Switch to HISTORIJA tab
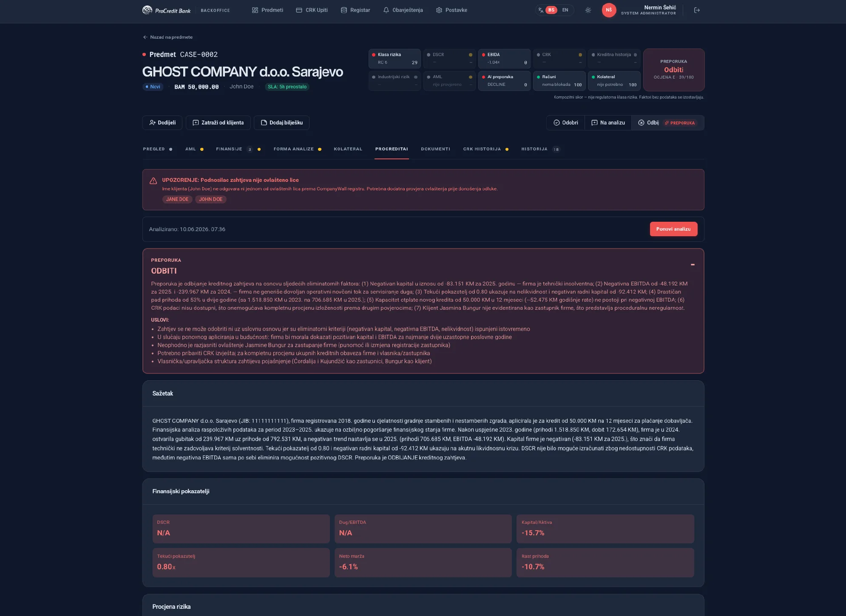 click(541, 149)
